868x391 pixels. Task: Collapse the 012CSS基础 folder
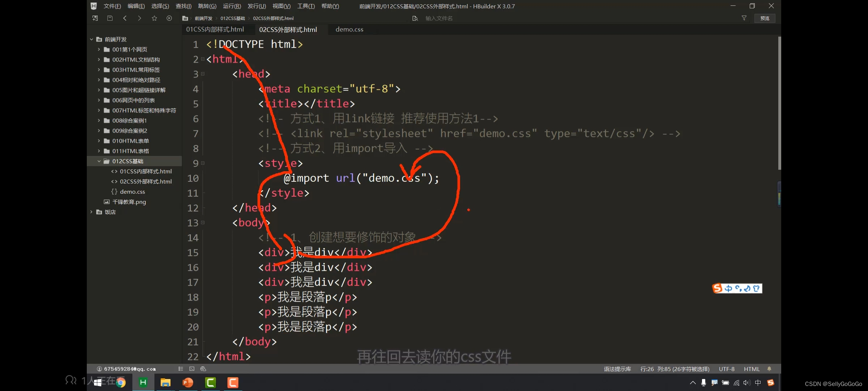(x=99, y=161)
